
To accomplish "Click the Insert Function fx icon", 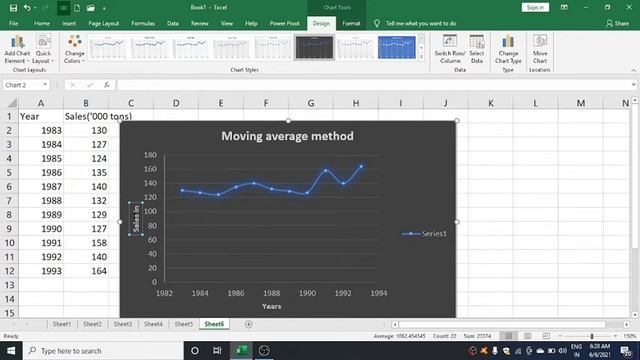I will tap(107, 85).
